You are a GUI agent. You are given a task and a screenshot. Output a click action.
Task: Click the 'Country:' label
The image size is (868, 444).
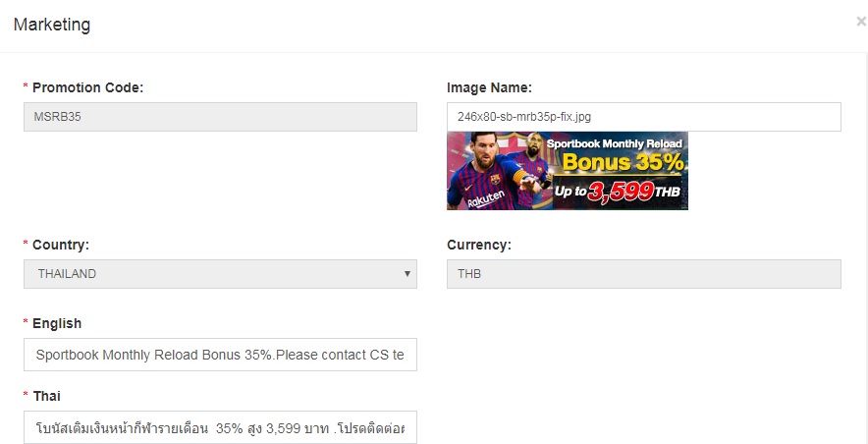coord(61,245)
